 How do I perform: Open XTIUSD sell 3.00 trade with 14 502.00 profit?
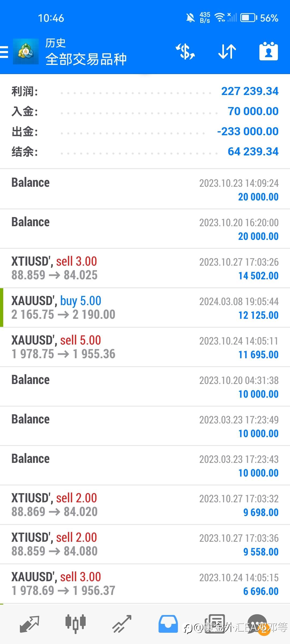coord(145,268)
